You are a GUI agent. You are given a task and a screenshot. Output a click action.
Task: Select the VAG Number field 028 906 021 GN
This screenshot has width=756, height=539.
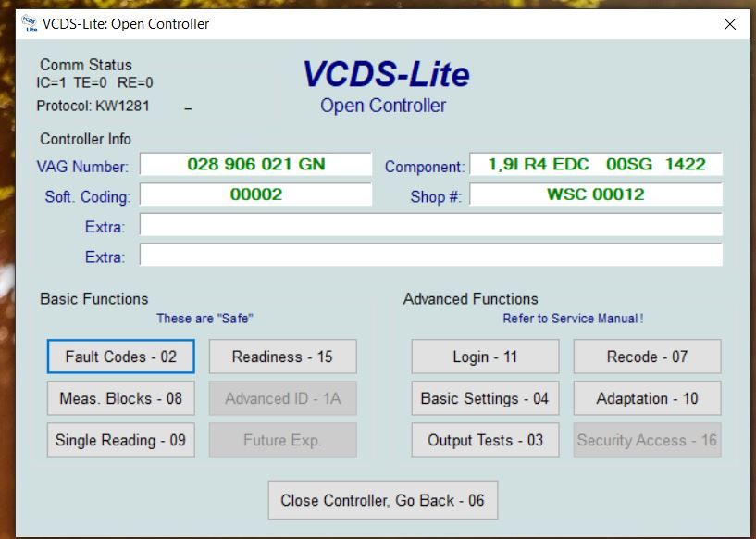coord(256,165)
